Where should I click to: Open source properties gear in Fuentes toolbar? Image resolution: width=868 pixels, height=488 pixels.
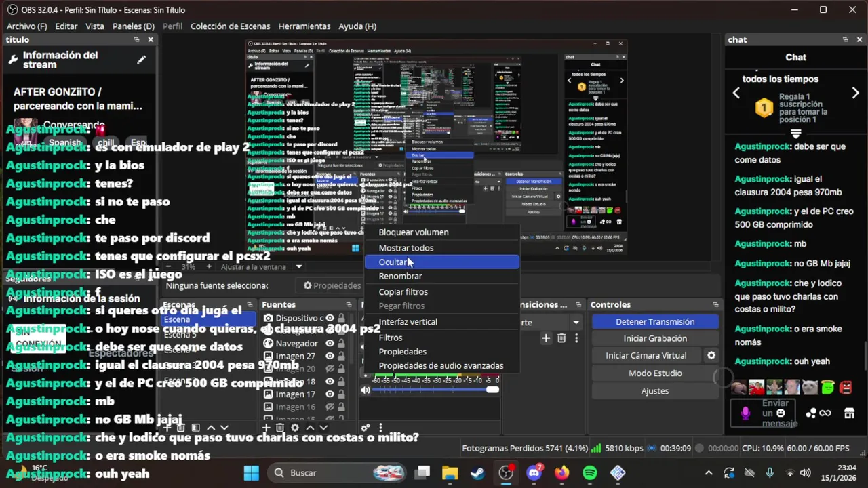pyautogui.click(x=295, y=428)
